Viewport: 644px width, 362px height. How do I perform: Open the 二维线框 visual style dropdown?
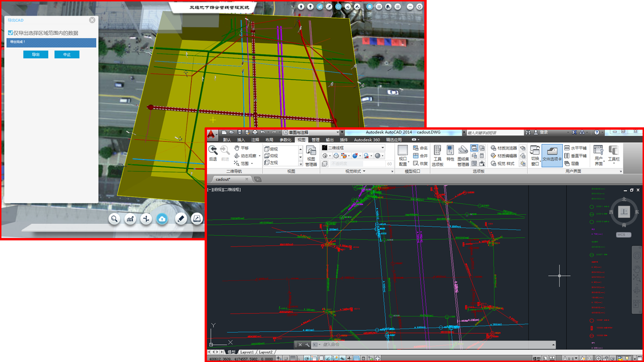click(x=353, y=148)
